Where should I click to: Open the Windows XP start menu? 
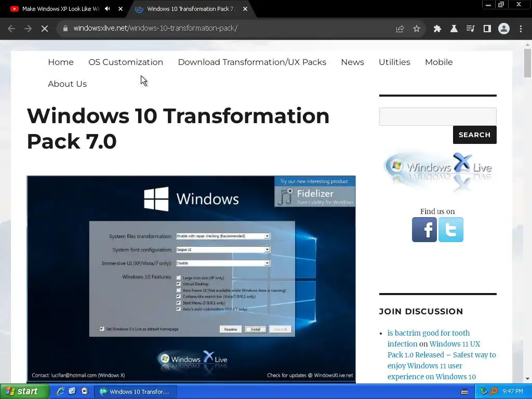(24, 392)
